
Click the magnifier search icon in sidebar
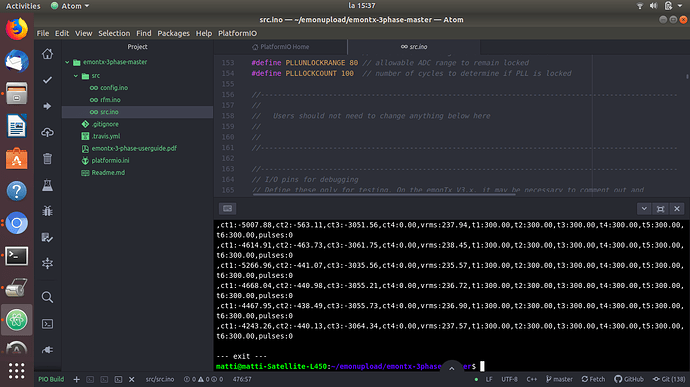point(47,297)
